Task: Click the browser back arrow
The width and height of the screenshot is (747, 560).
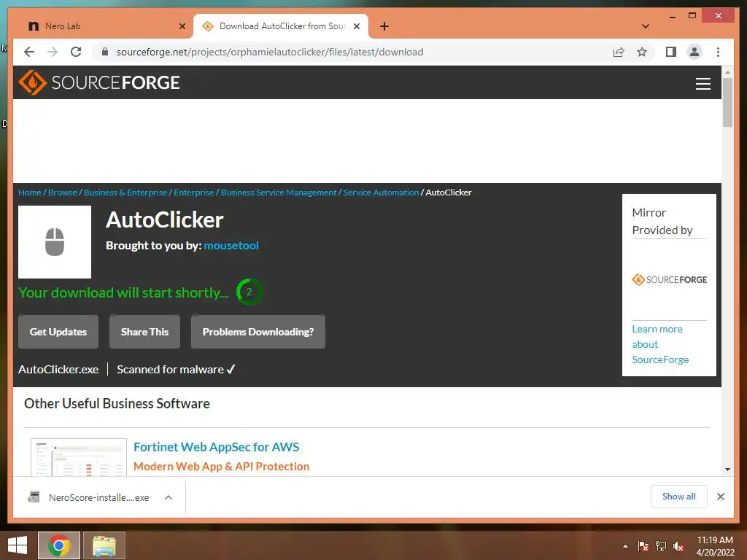Action: [29, 52]
